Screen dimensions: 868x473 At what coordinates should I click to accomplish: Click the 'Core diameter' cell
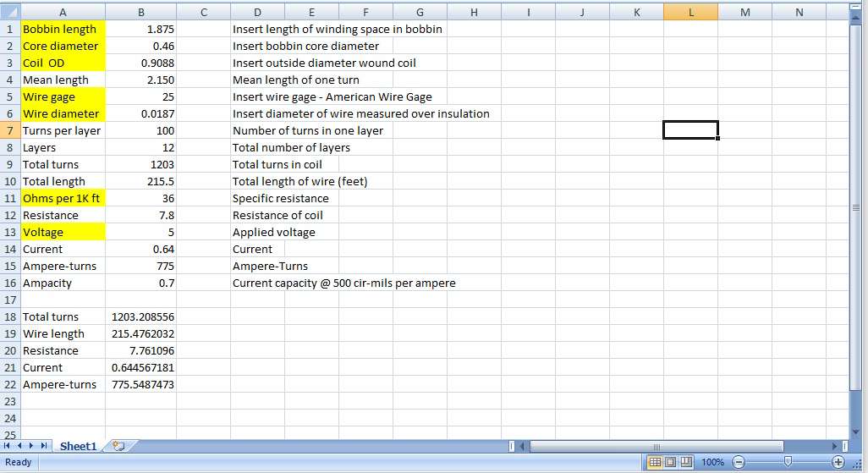tap(63, 46)
